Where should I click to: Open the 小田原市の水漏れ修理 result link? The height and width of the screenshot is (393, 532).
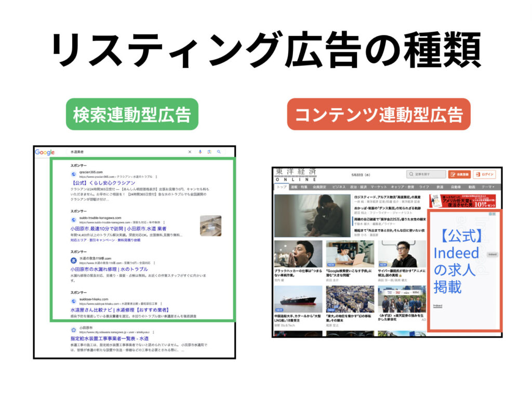[x=109, y=269]
